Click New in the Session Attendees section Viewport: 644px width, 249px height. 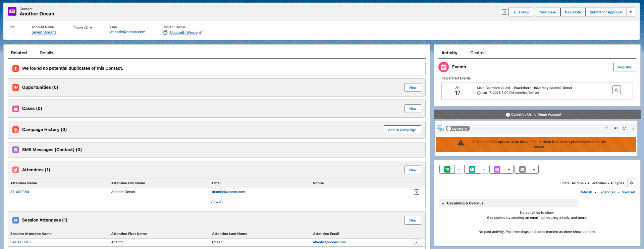pos(413,220)
